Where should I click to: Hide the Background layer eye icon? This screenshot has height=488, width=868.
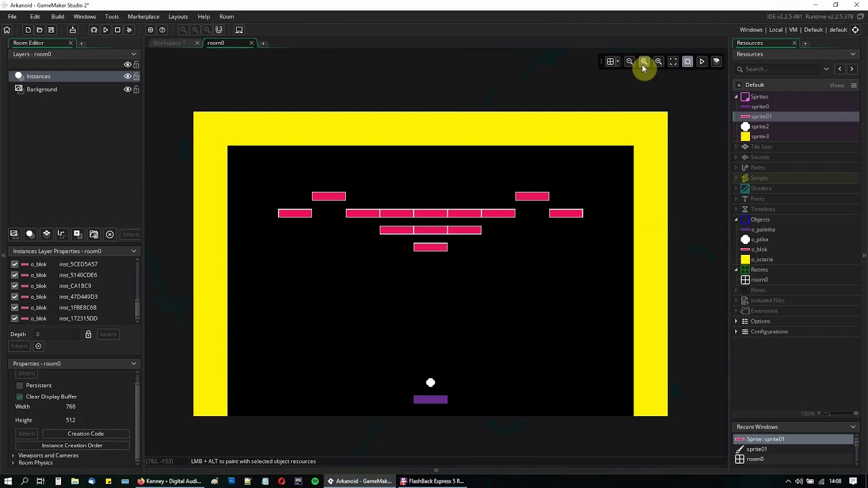(x=127, y=89)
